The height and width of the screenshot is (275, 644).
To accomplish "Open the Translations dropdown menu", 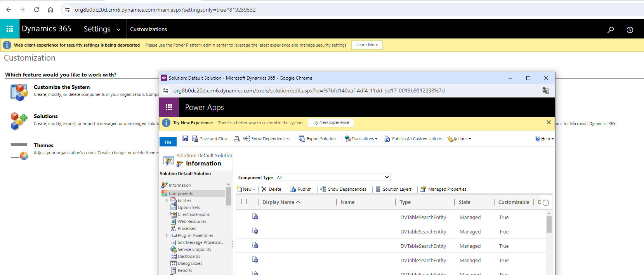I will click(x=361, y=139).
